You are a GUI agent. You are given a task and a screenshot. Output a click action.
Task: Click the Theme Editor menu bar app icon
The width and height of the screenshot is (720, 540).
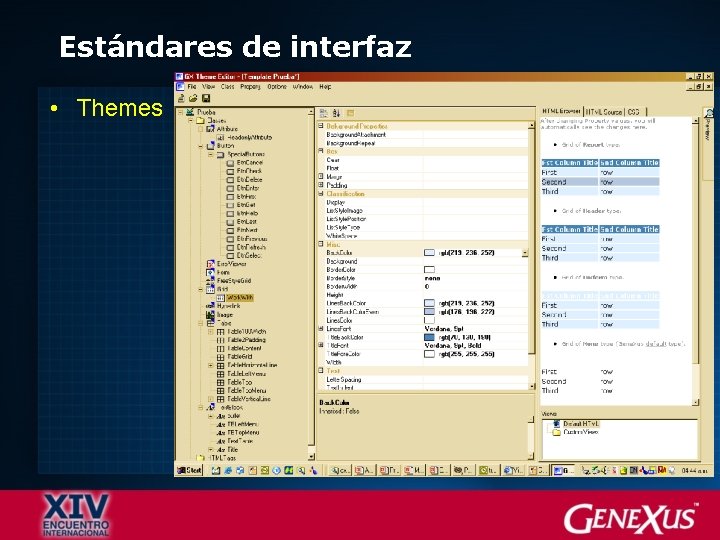[x=180, y=86]
